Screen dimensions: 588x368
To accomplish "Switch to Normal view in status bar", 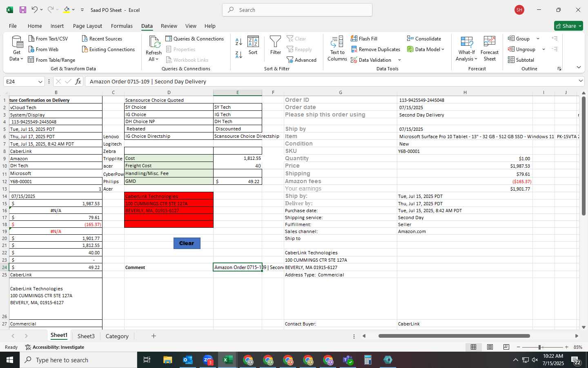I will click(x=474, y=347).
